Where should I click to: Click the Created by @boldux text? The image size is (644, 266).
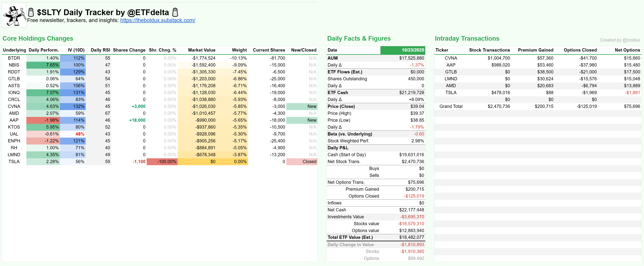620,40
